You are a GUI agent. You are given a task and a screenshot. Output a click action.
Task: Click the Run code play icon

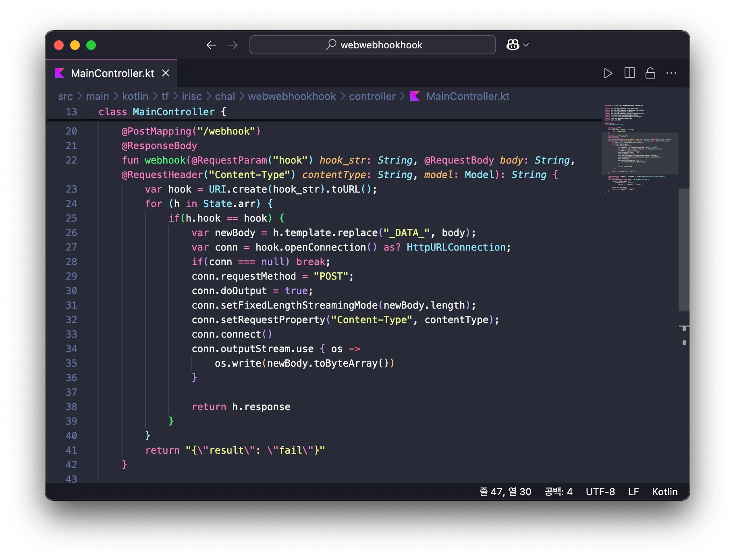point(608,73)
